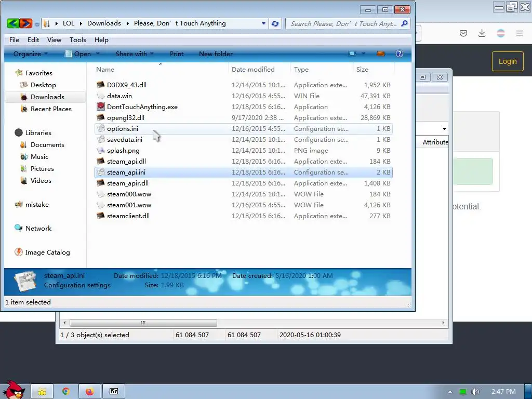The height and width of the screenshot is (399, 532).
Task: Open the Videos library
Action: tap(41, 180)
